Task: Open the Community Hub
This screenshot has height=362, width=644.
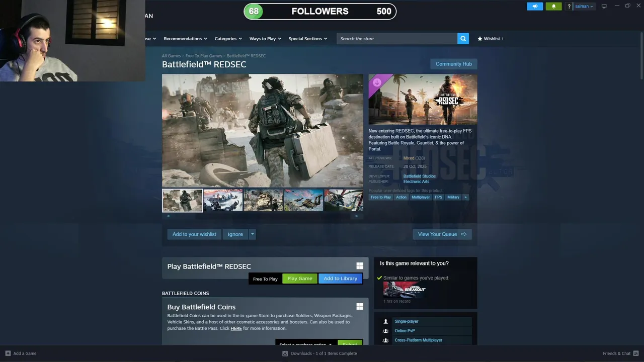Action: pyautogui.click(x=454, y=64)
